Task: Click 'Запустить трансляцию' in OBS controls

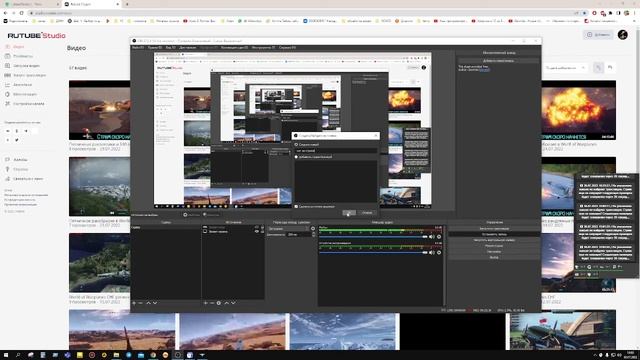Action: [494, 229]
